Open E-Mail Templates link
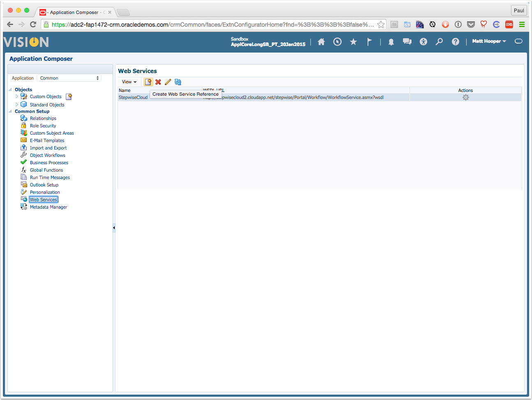Image resolution: width=532 pixels, height=400 pixels. (x=47, y=140)
